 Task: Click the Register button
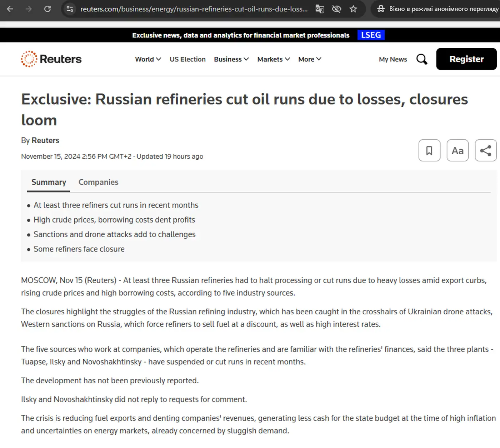tap(466, 59)
